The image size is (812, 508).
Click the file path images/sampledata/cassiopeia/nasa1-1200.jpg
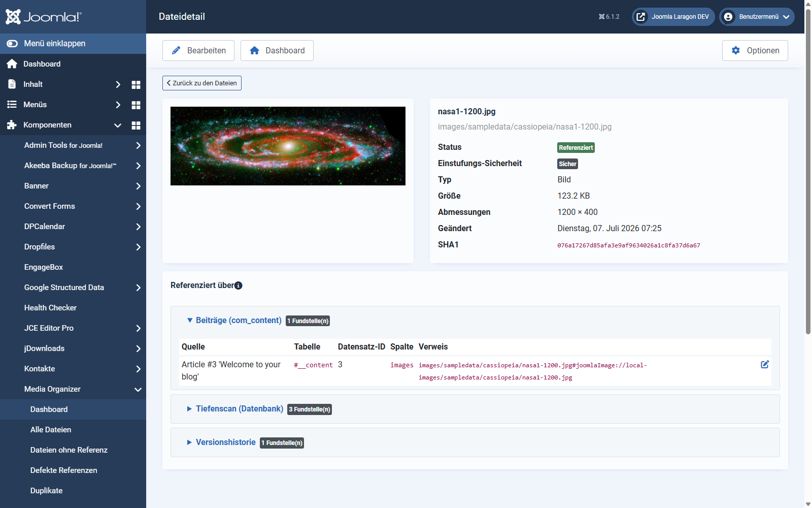(525, 127)
